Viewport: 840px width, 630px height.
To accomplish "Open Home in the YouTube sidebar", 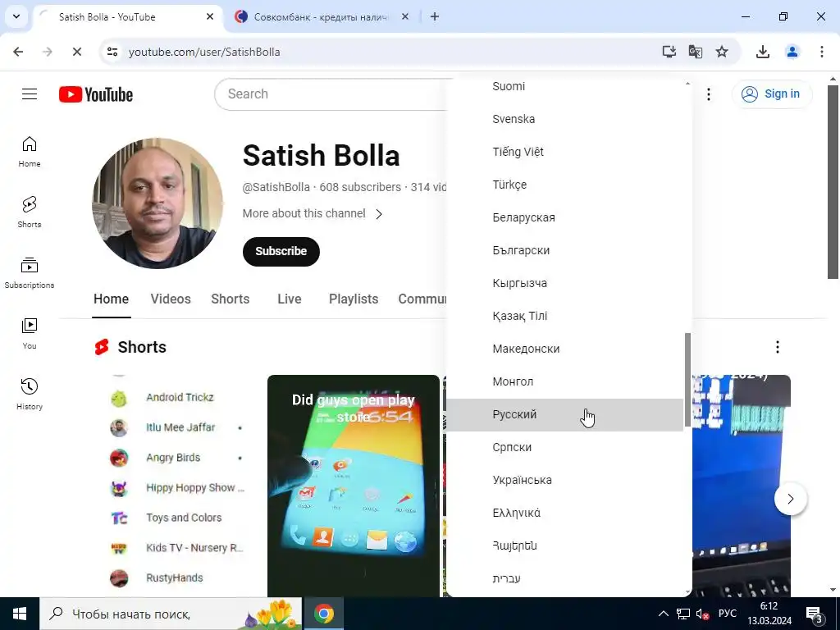I will tap(30, 152).
